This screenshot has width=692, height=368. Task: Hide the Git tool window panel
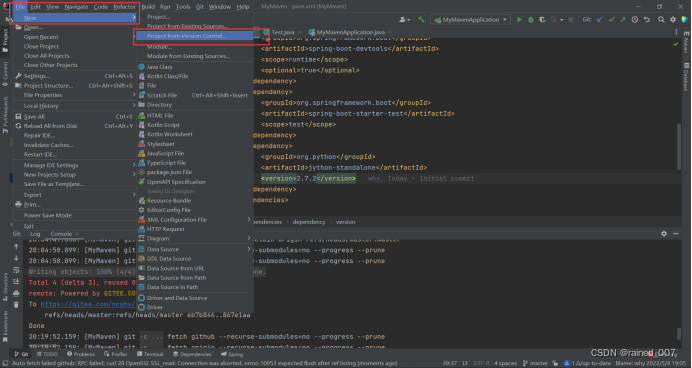[x=676, y=233]
